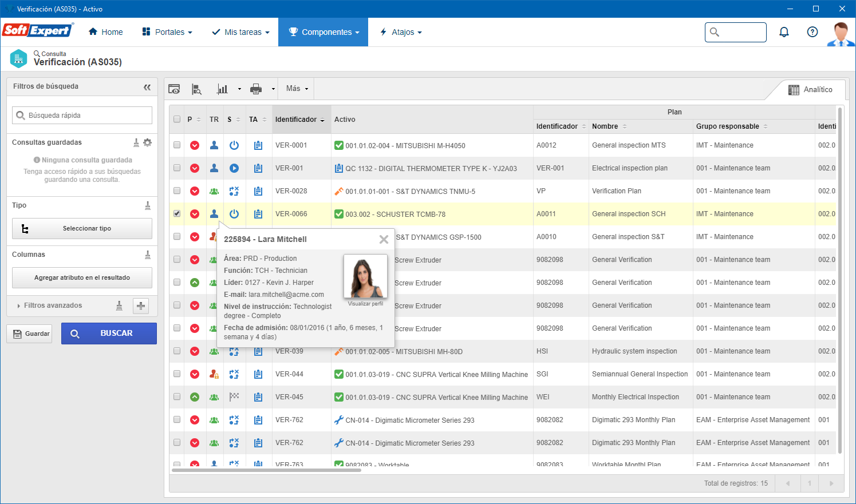The width and height of the screenshot is (856, 504).
Task: Switch to the Analítico tab
Action: point(811,89)
